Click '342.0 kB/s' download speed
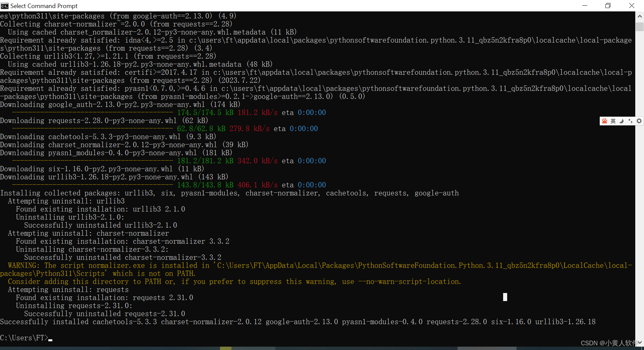The width and height of the screenshot is (644, 350). [258, 161]
